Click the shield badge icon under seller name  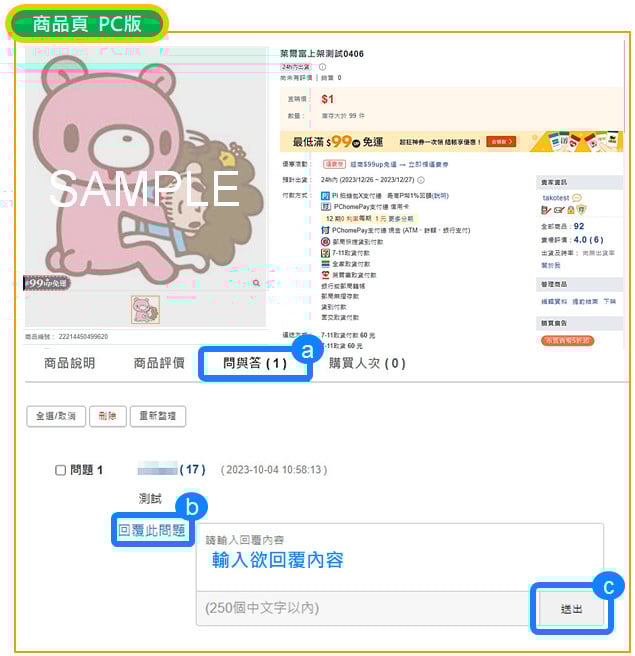tap(581, 209)
